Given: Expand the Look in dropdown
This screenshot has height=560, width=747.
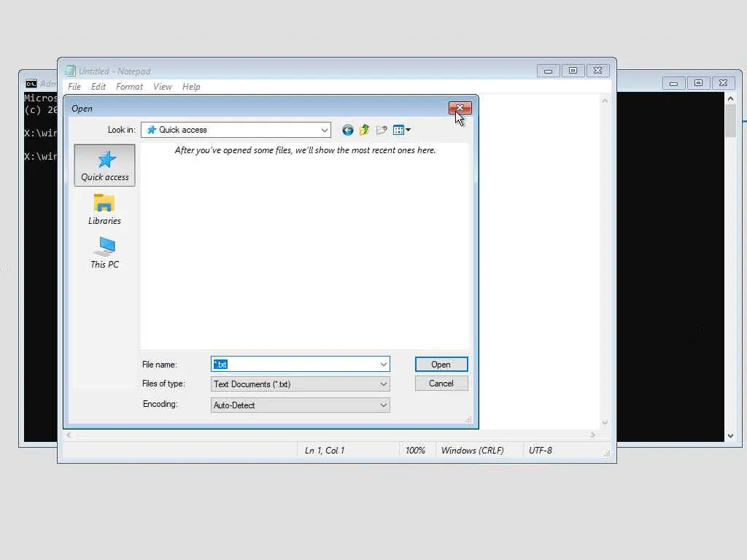Looking at the screenshot, I should [325, 130].
